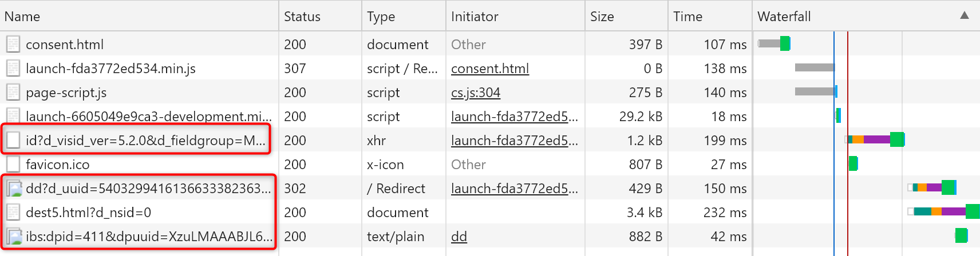Open the consent.html initiator link
980x256 pixels.
489,69
